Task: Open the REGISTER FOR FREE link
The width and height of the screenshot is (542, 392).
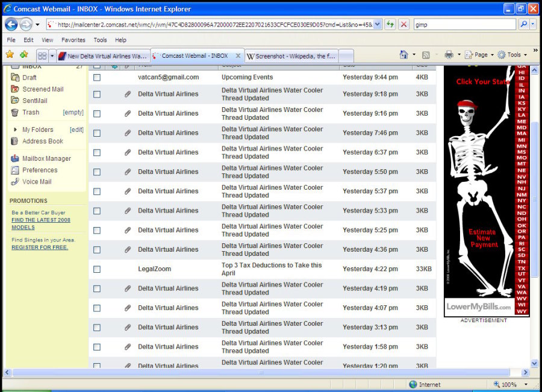Action: (x=40, y=247)
